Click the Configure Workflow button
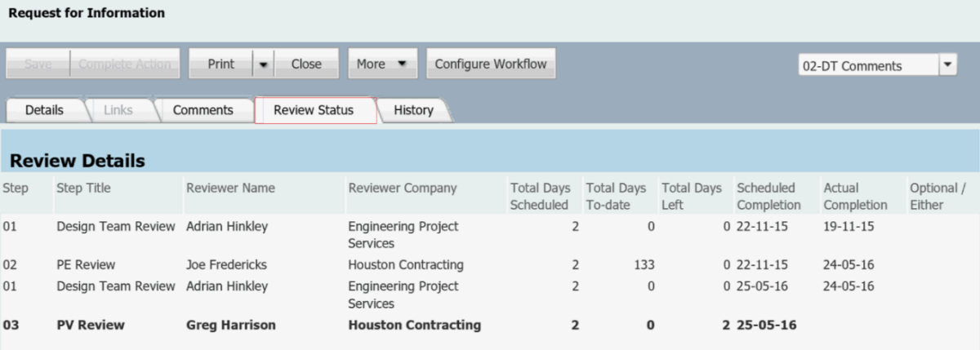 click(491, 64)
